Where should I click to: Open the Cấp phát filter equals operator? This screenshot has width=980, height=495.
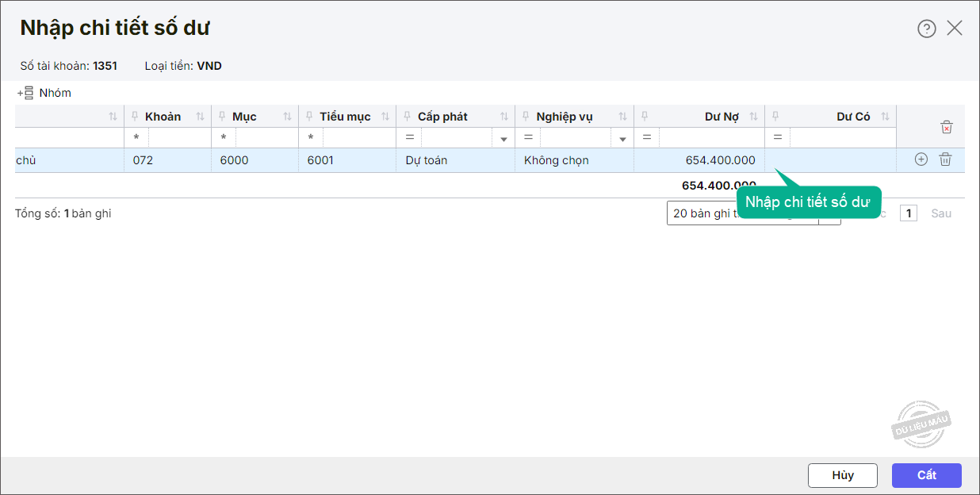coord(410,138)
